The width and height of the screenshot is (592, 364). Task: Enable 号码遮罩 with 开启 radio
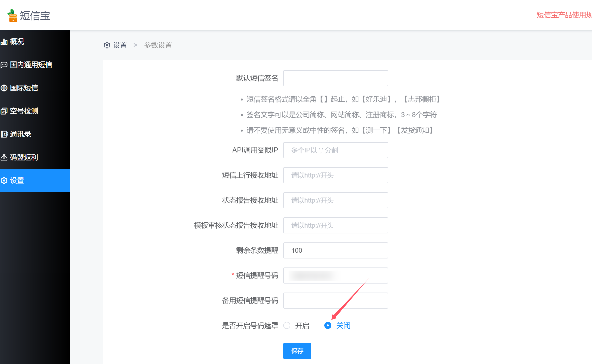pos(287,325)
